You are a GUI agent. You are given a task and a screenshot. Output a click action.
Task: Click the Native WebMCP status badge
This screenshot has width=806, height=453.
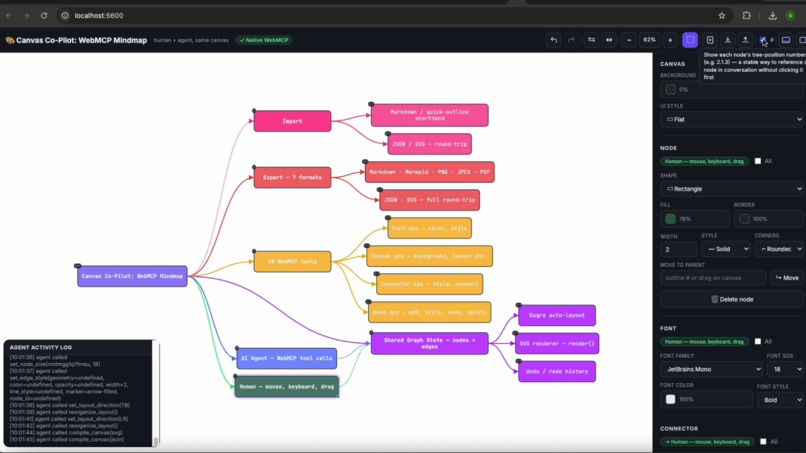264,40
